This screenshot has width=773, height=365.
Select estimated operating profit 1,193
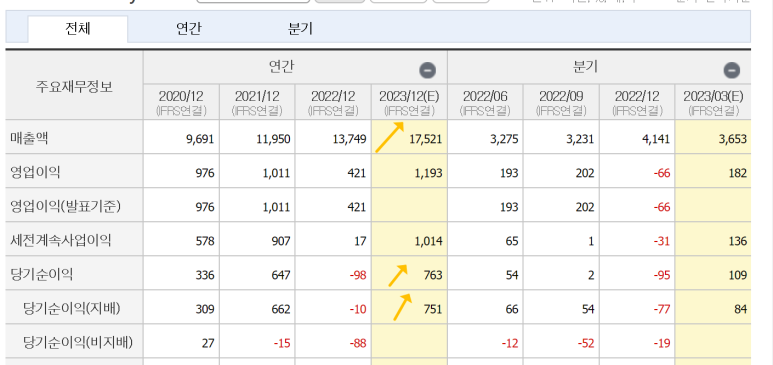(x=427, y=174)
